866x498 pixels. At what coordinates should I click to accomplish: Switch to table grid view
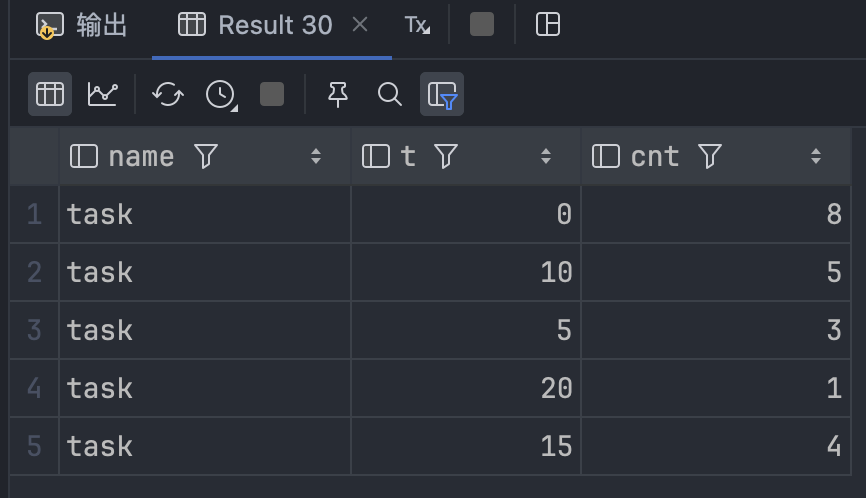pos(50,94)
